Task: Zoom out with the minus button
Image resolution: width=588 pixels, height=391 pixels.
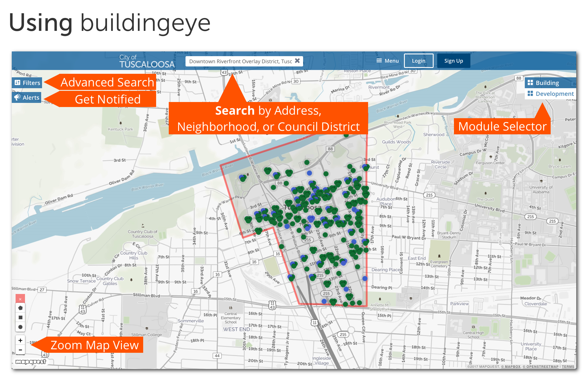Action: point(20,350)
